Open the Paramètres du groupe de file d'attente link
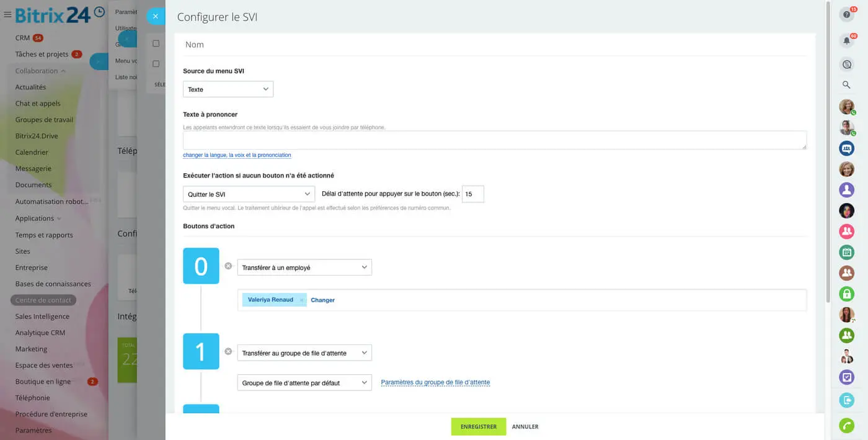 (435, 383)
